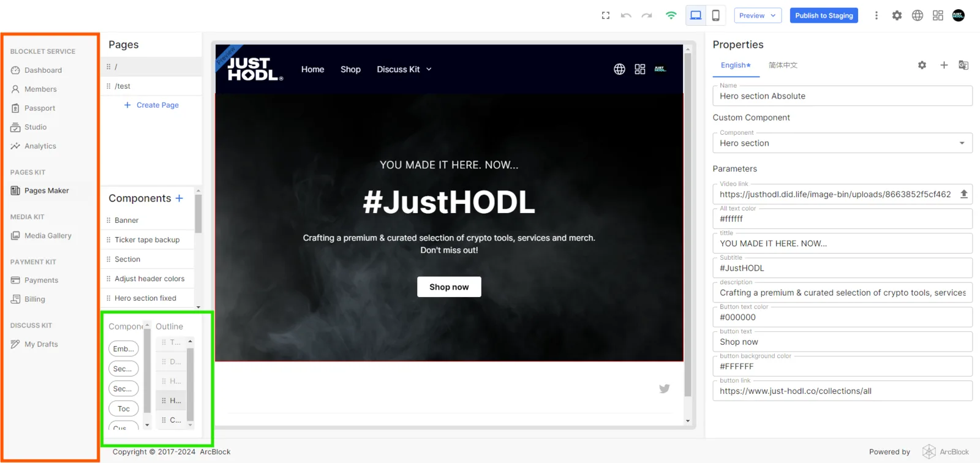980x463 pixels.
Task: Insert the Toc component chip
Action: coord(124,408)
